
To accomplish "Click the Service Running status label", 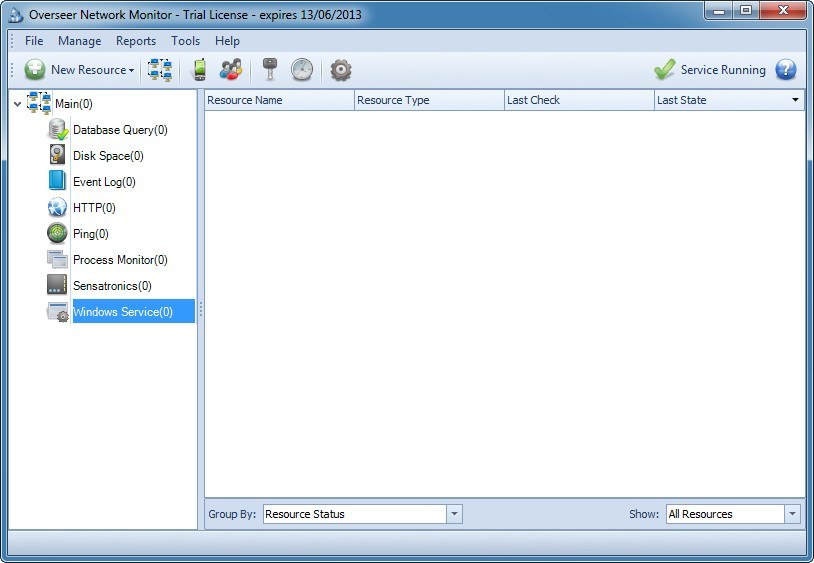I will (723, 70).
